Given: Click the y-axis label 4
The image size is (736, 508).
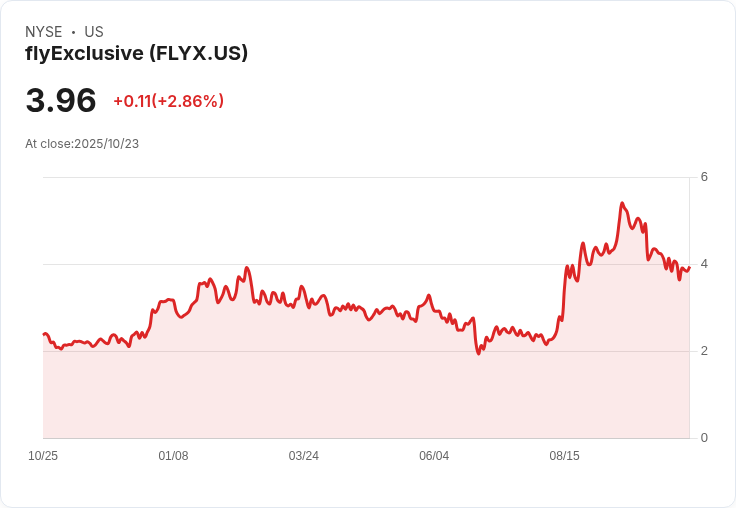Looking at the screenshot, I should tap(704, 264).
